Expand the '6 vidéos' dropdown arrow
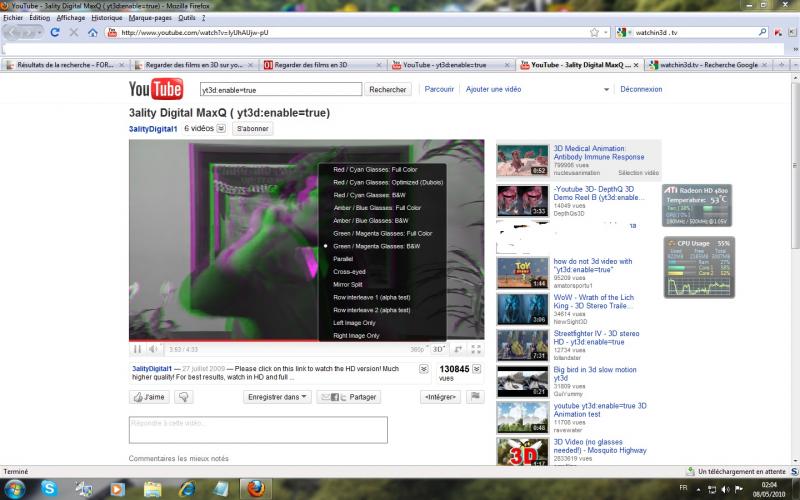 coord(221,129)
